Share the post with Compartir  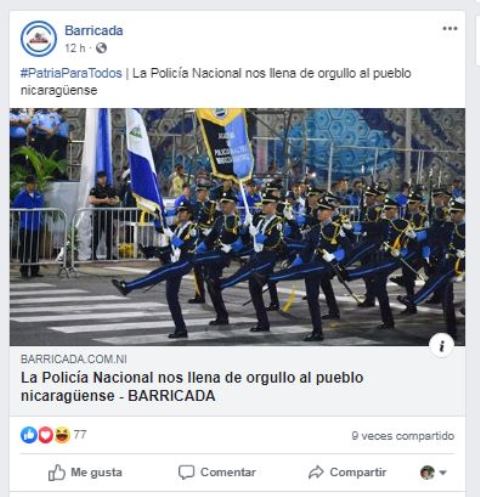coord(347,472)
